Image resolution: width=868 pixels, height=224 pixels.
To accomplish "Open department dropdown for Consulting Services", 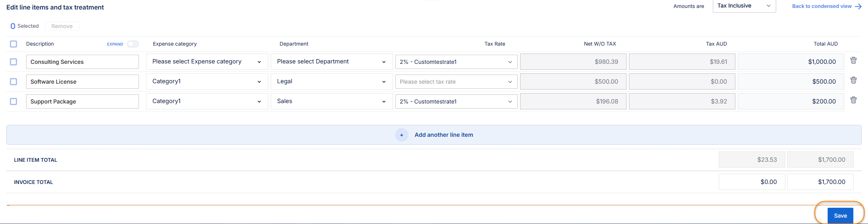I will tap(332, 61).
